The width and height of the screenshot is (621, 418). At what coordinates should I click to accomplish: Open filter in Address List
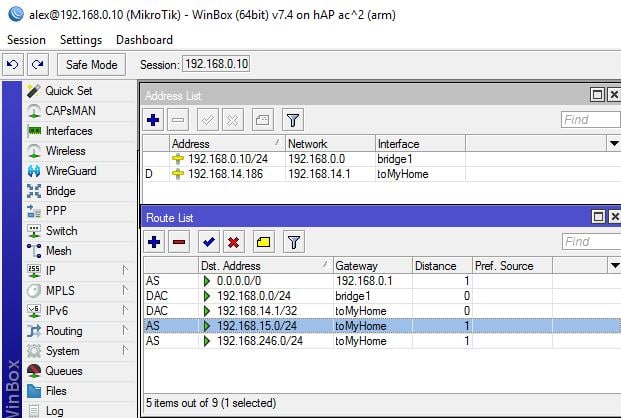tap(293, 120)
